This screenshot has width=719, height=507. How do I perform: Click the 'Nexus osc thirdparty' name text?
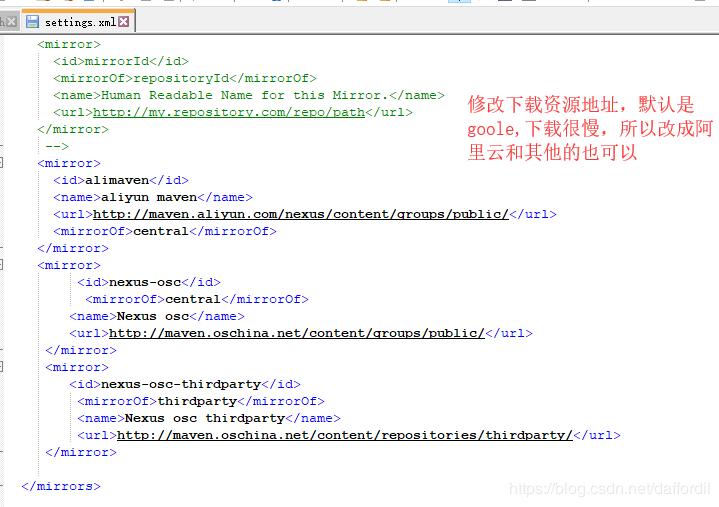pyautogui.click(x=204, y=418)
